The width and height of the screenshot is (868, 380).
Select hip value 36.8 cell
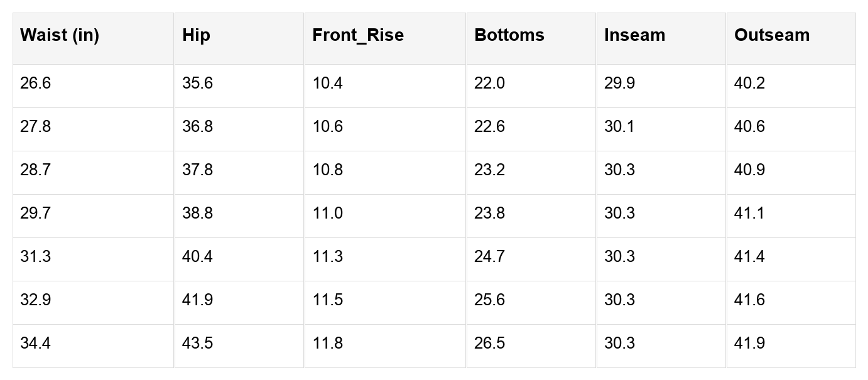tap(239, 129)
